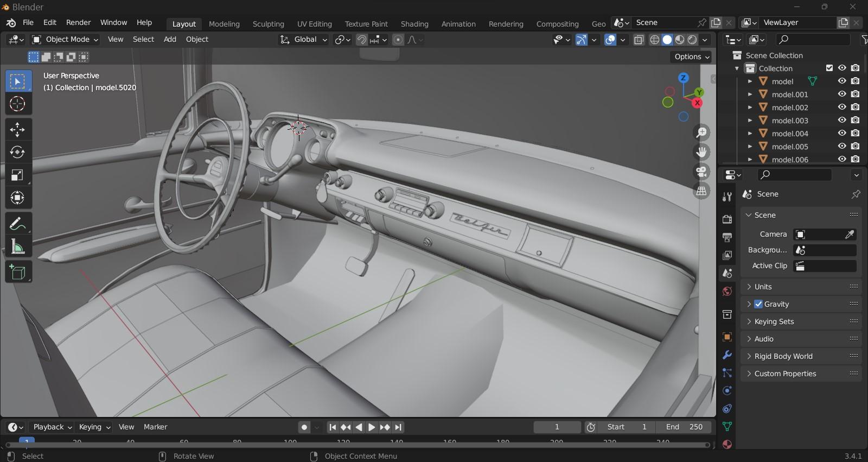Toggle camera view icon in viewport
868x462 pixels.
(x=701, y=172)
